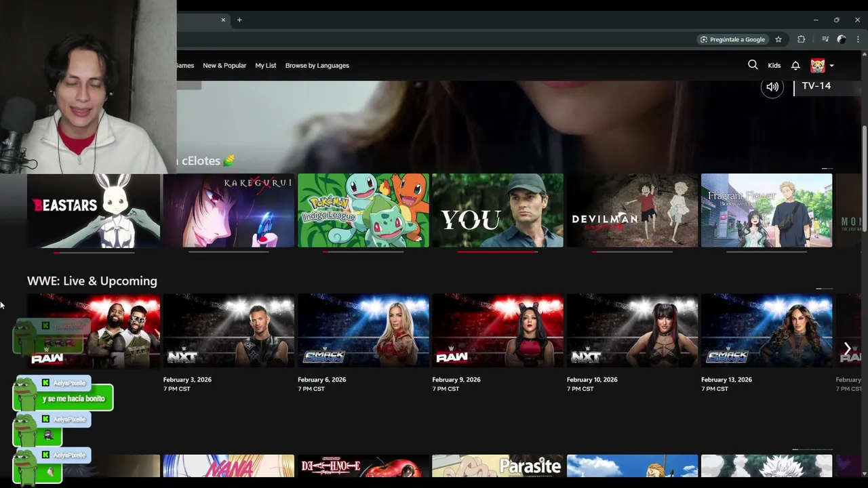Bookmark this page with star icon
The image size is (868, 488).
(x=778, y=39)
